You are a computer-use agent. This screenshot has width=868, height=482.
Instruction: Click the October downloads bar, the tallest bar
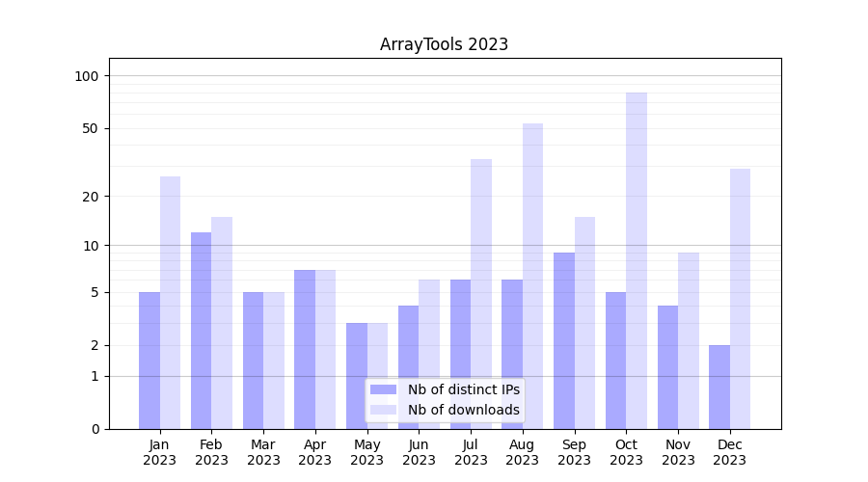(637, 260)
